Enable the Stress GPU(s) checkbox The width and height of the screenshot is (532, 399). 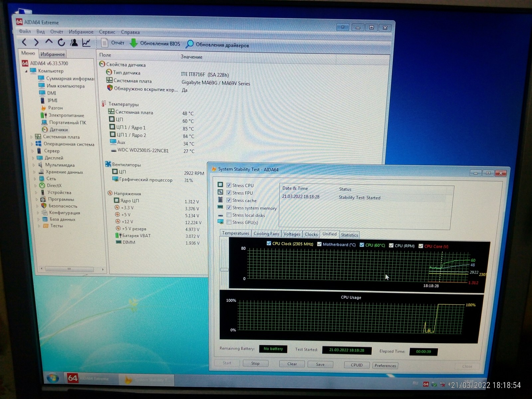pos(229,222)
